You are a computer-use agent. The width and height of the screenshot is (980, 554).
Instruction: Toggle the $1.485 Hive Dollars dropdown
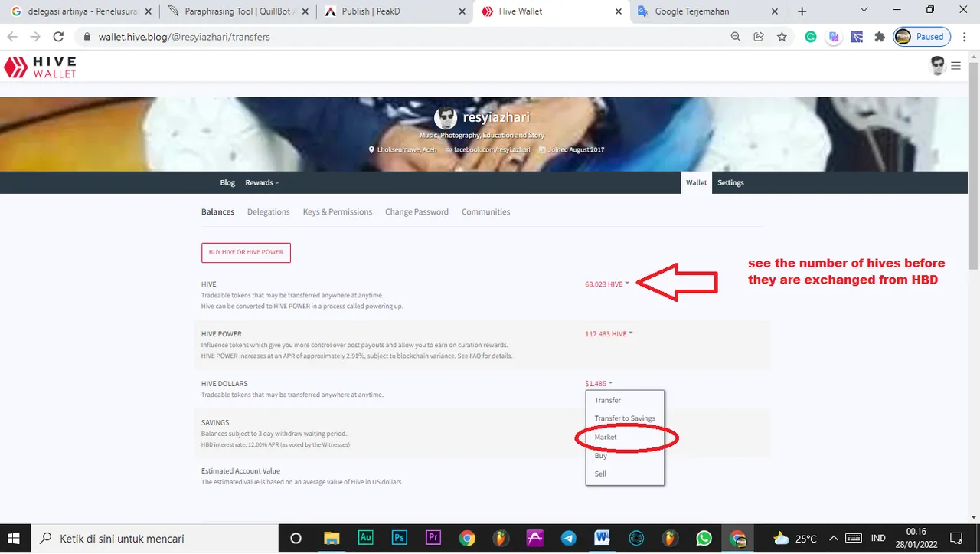599,383
